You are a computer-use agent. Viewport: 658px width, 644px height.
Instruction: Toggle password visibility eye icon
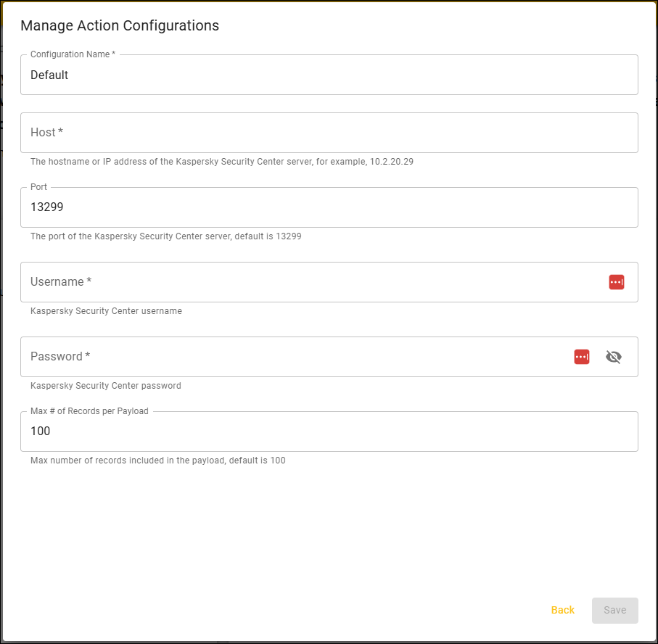pyautogui.click(x=614, y=357)
